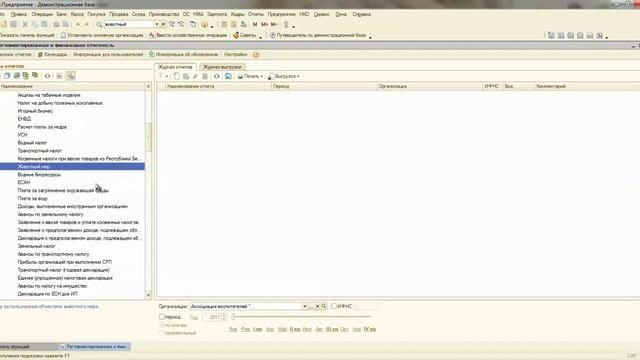Select 'Земельный налог' in reports list
This screenshot has height=360, width=640.
(36, 246)
